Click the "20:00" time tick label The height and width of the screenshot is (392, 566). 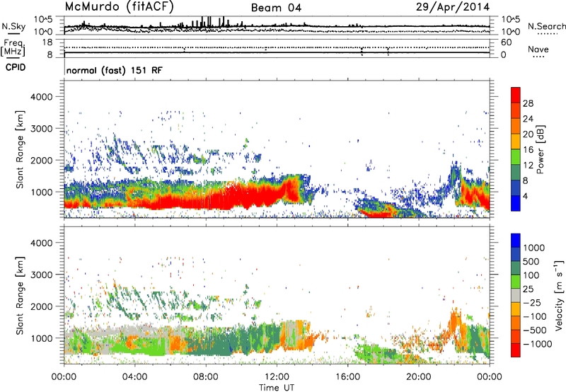tap(418, 377)
